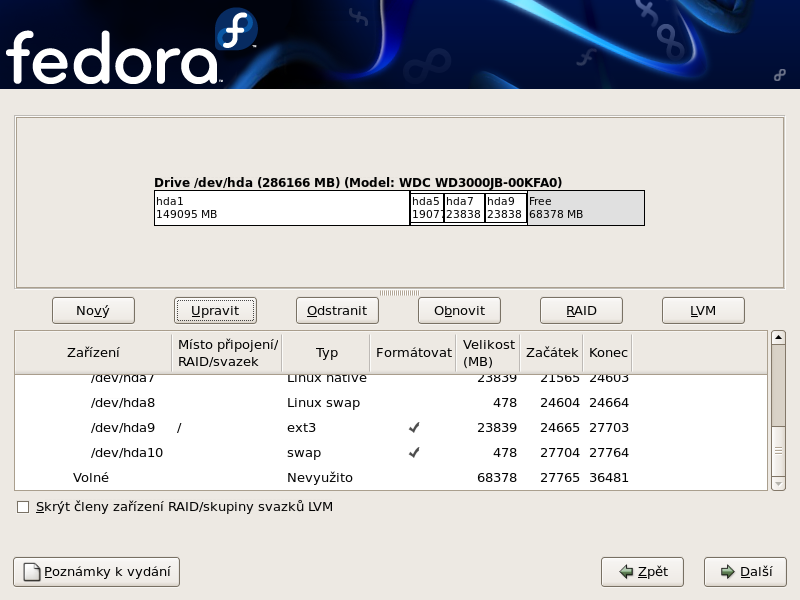Click the "ext3" type cell
Screen dimensions: 800x600
point(302,428)
